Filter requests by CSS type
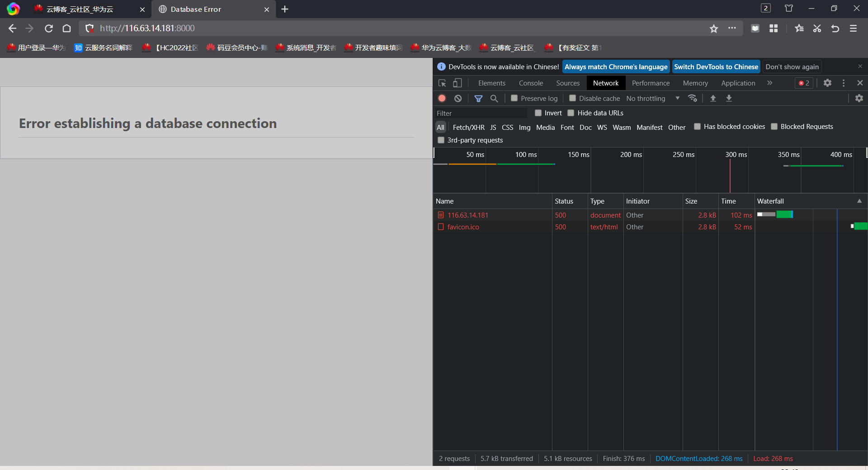 coord(507,128)
